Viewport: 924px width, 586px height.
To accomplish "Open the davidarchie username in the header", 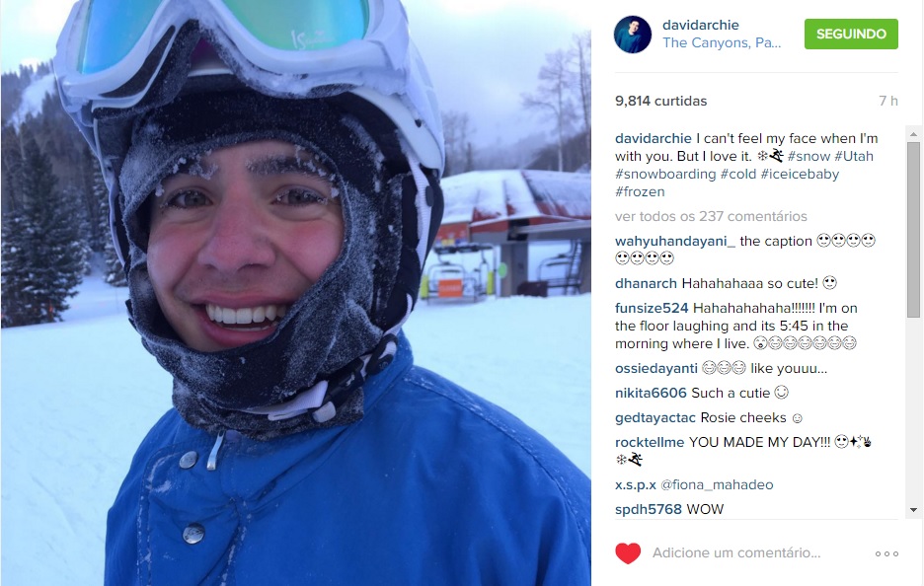I will 700,25.
